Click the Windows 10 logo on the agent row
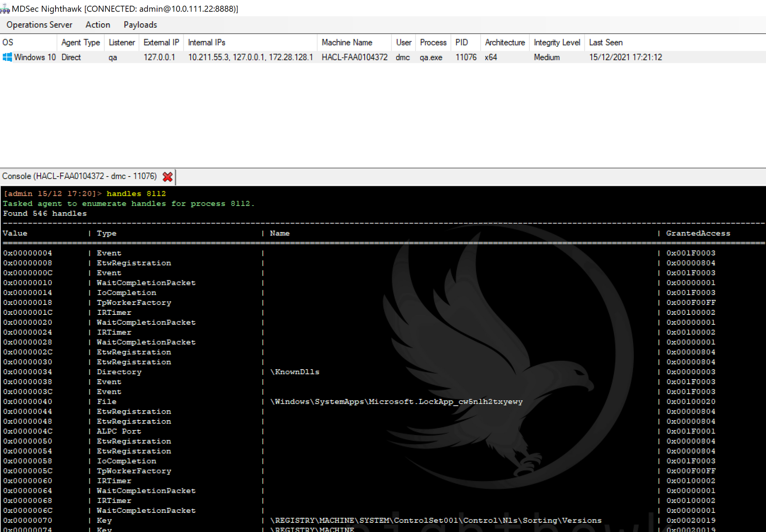766x532 pixels. 7,57
